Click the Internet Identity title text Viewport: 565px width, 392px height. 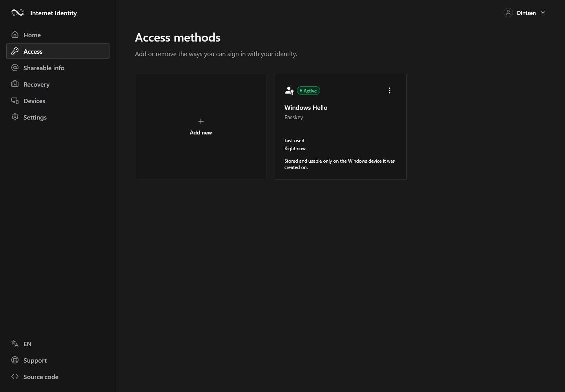(53, 13)
